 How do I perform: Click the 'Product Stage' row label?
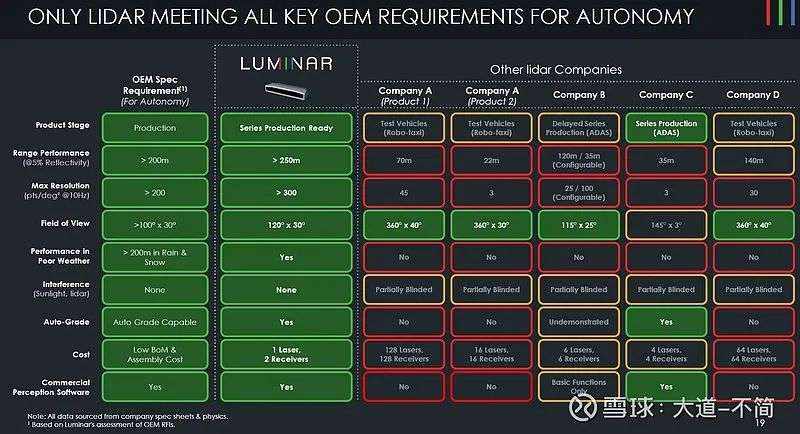pos(62,125)
